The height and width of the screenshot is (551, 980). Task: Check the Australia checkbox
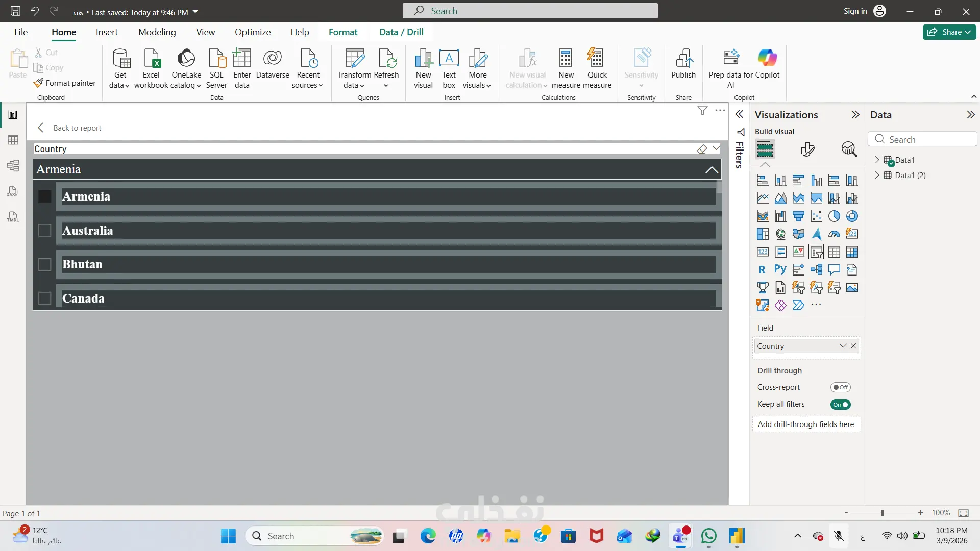click(45, 231)
